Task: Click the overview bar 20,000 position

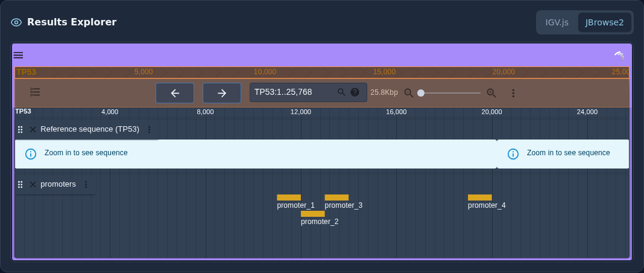Action: click(x=504, y=72)
